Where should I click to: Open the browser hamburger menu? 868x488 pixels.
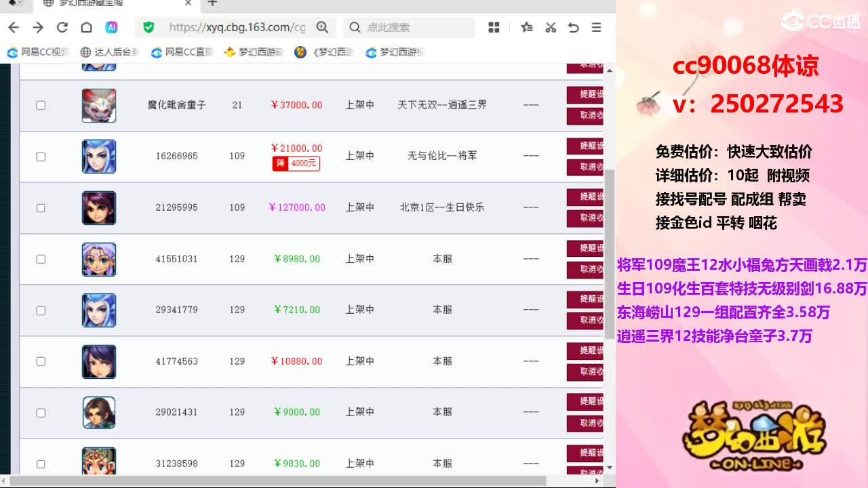(x=597, y=27)
